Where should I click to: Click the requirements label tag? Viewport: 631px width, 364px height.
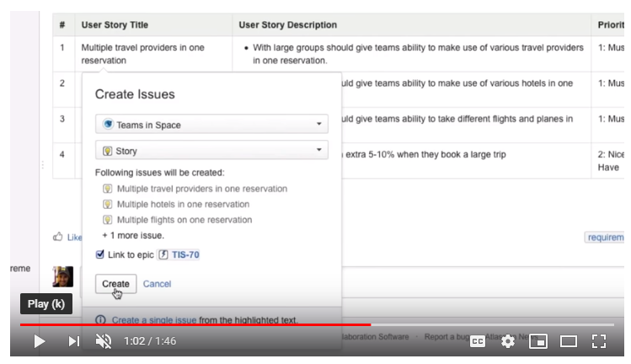pos(605,238)
